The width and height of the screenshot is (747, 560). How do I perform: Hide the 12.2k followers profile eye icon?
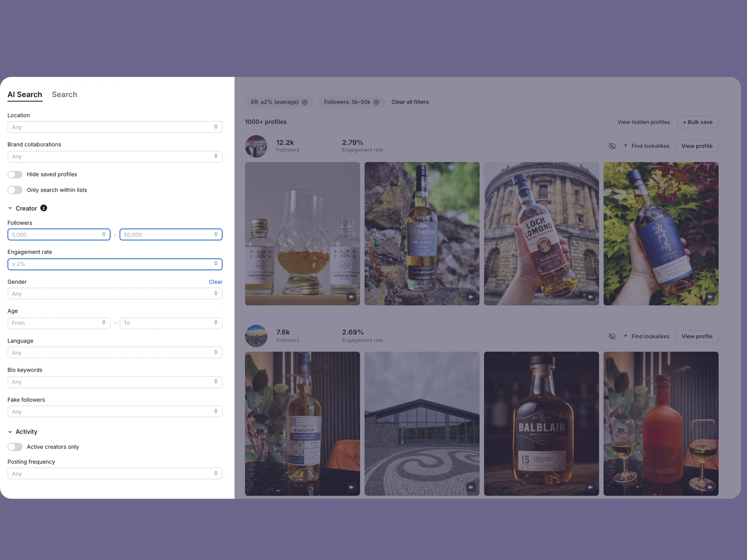tap(612, 146)
